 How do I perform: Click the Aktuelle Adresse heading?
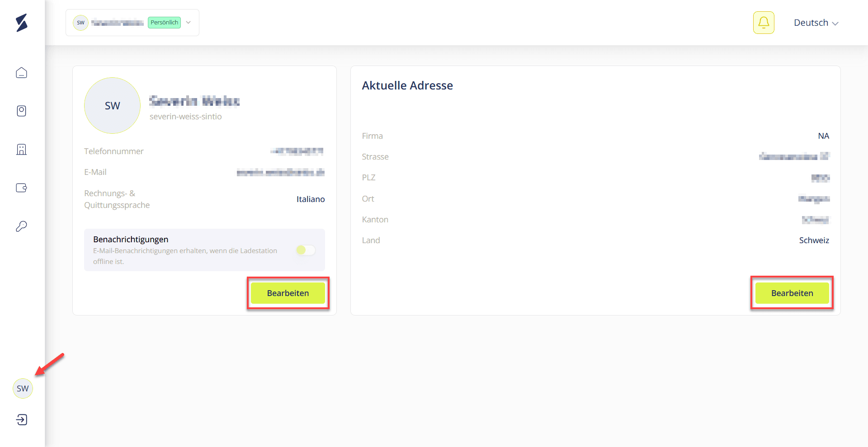[x=407, y=85]
